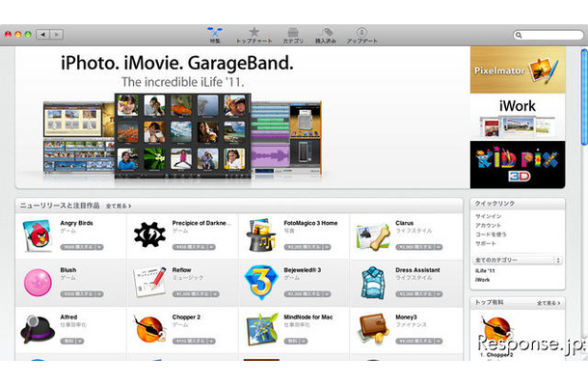This screenshot has height=386, width=588.
Task: Open the All Categories dropdown
Action: [518, 260]
